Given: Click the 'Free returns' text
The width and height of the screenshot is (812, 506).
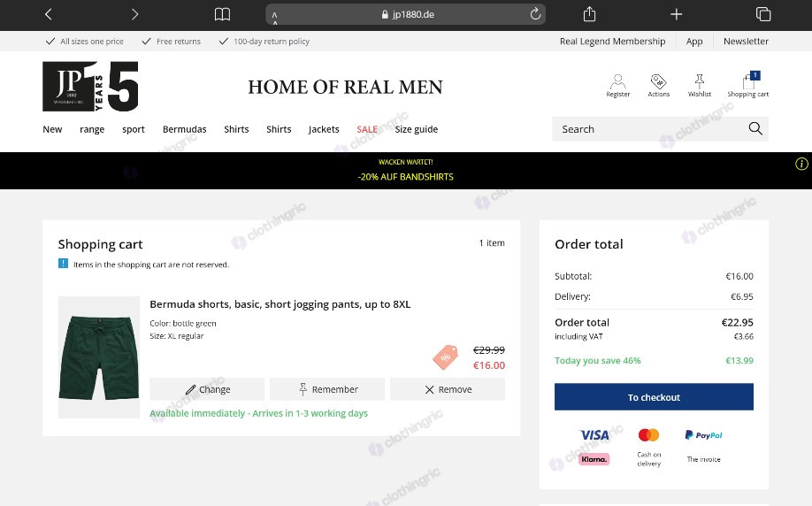Looking at the screenshot, I should (x=178, y=41).
